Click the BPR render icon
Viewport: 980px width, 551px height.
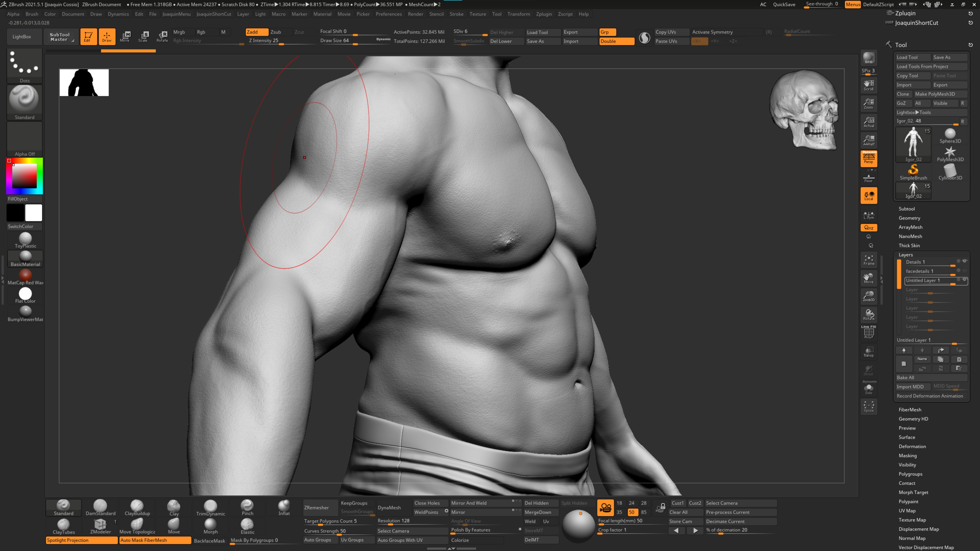click(868, 58)
